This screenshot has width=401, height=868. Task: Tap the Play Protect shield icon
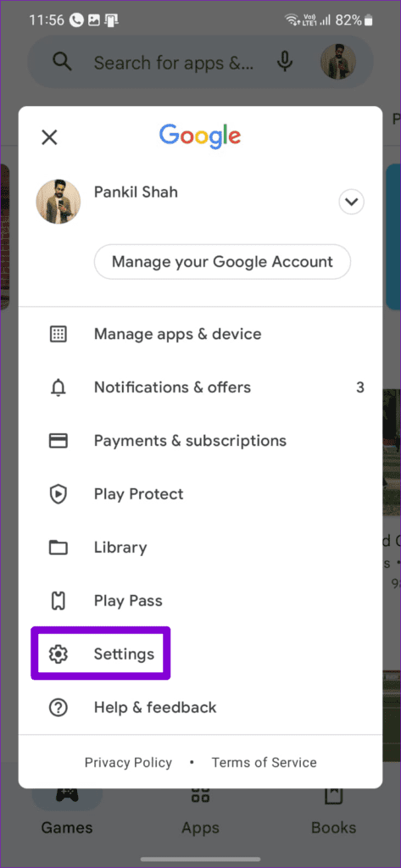58,494
